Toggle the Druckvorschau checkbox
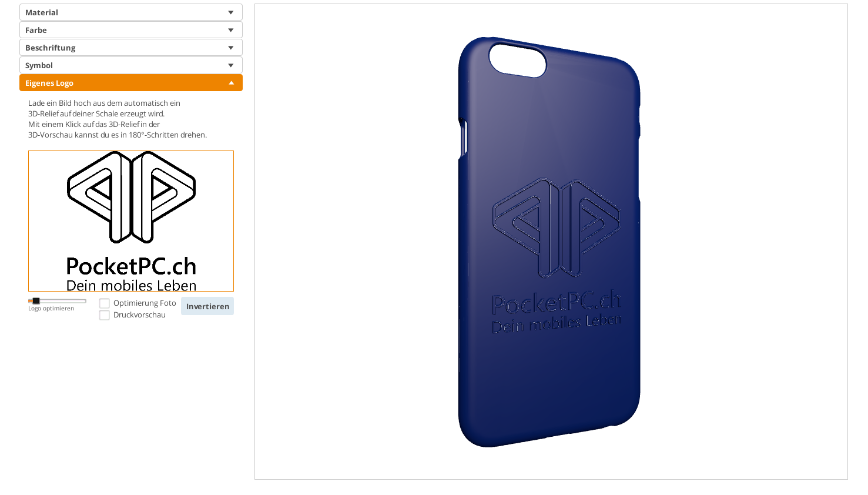Viewport: 868px width, 495px height. tap(105, 315)
